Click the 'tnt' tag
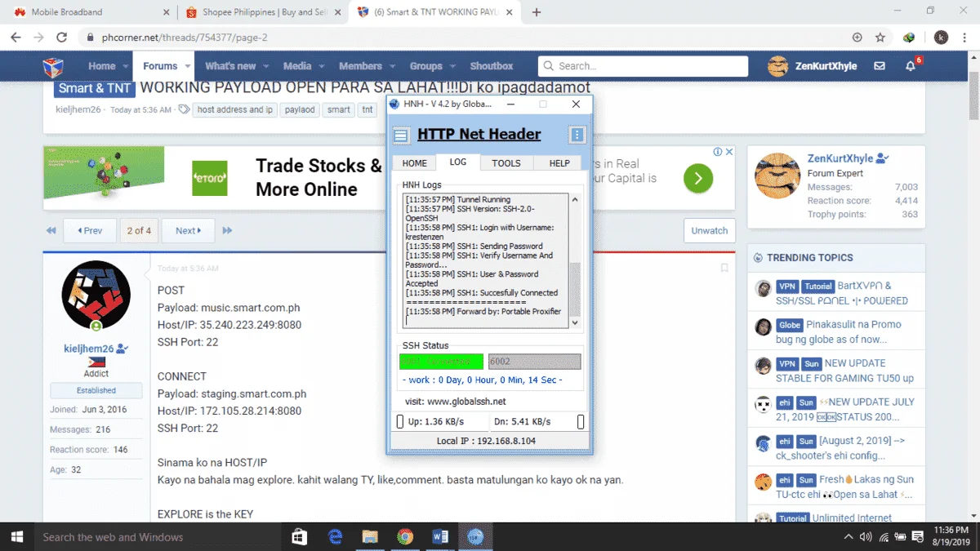980x551 pixels. tap(367, 109)
